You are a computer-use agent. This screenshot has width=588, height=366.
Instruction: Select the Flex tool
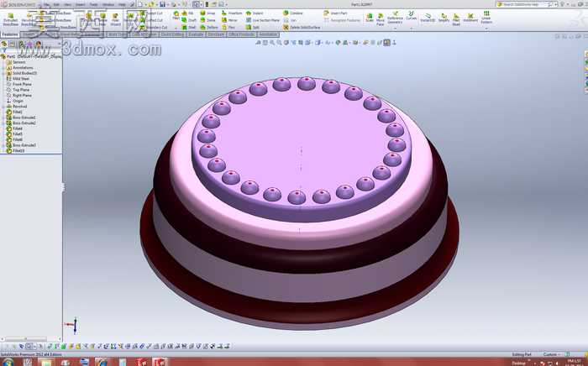click(x=228, y=28)
